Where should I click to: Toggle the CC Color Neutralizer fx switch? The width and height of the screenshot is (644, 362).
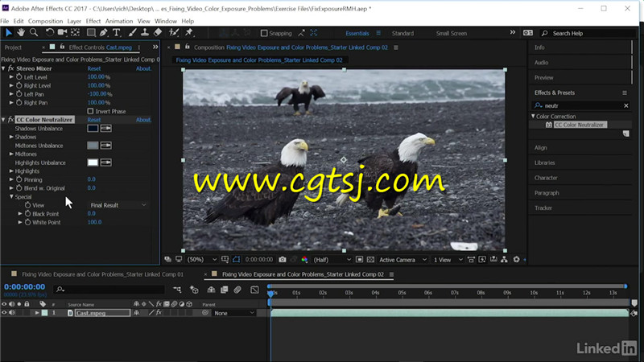click(x=10, y=120)
